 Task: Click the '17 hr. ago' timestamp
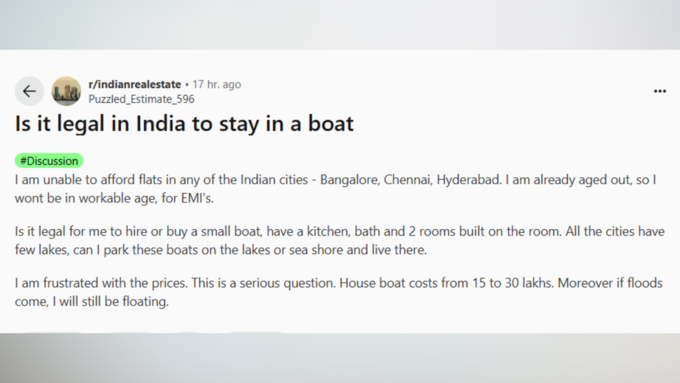click(216, 84)
